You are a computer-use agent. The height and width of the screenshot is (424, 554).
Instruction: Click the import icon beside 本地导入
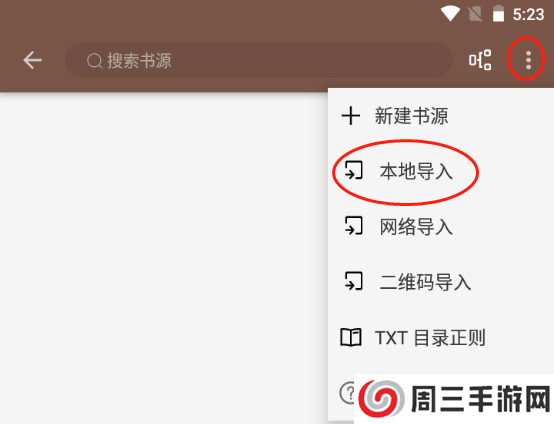tap(353, 170)
